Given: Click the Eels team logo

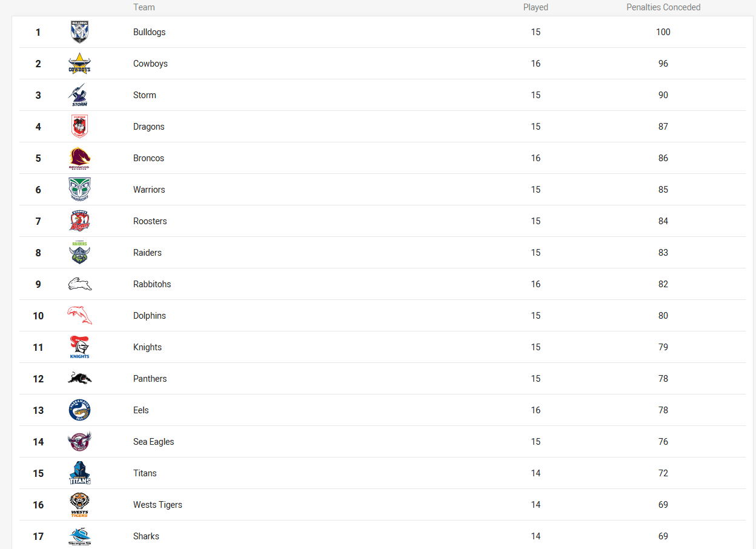Looking at the screenshot, I should [x=79, y=410].
